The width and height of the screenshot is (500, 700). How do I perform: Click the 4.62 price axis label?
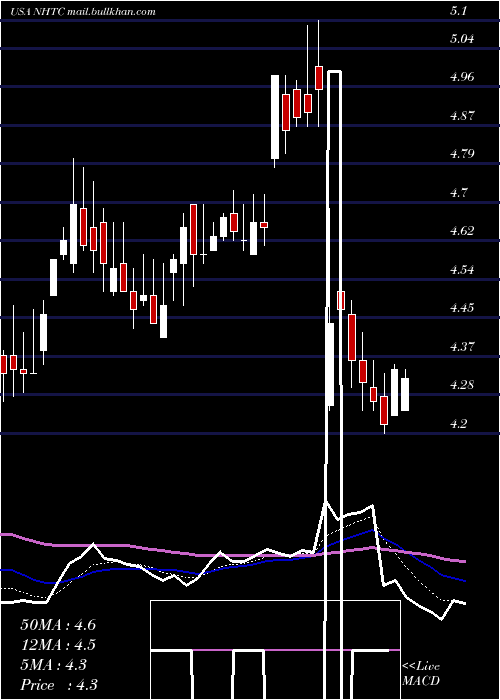(462, 231)
